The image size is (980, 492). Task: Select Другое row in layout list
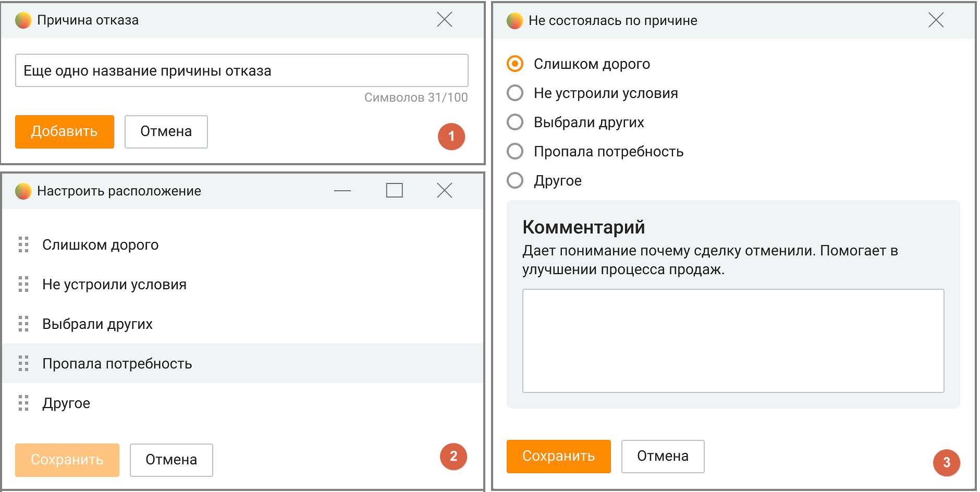pos(243,403)
